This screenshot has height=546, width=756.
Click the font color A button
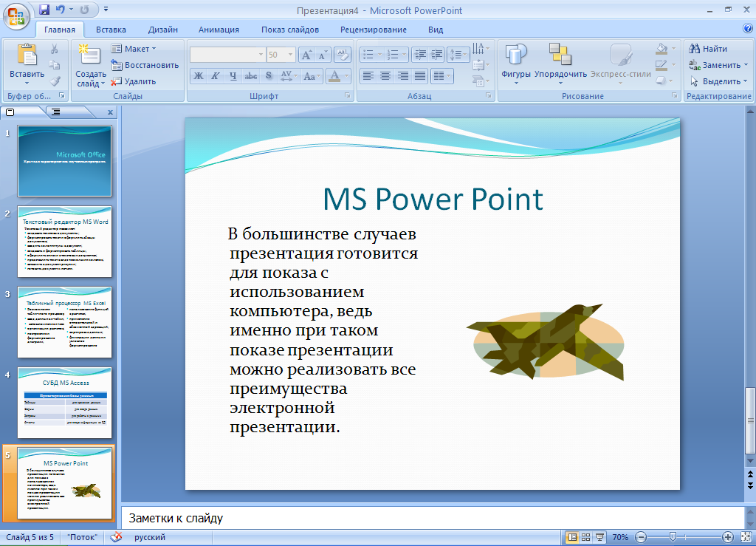334,75
